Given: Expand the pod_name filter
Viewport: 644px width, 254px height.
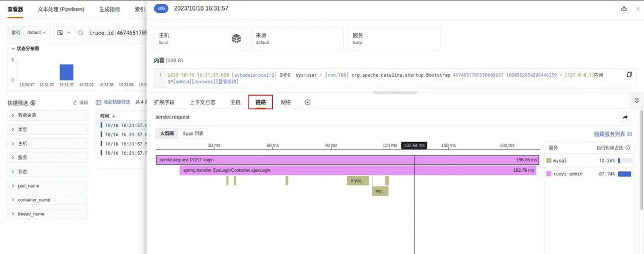Looking at the screenshot, I should click(48, 186).
